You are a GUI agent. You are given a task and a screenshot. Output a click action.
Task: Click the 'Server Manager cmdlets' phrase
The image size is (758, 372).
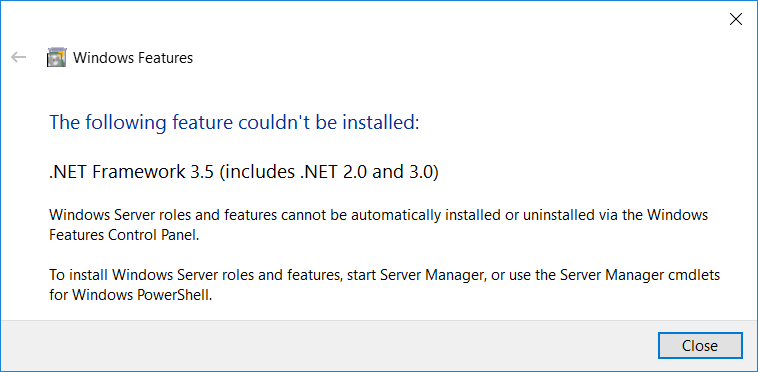pyautogui.click(x=640, y=275)
